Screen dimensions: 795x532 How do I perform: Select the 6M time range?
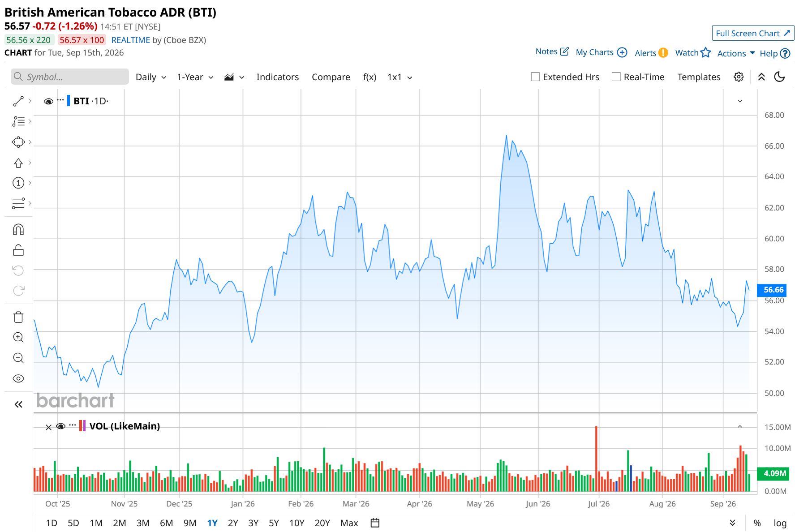(x=166, y=523)
